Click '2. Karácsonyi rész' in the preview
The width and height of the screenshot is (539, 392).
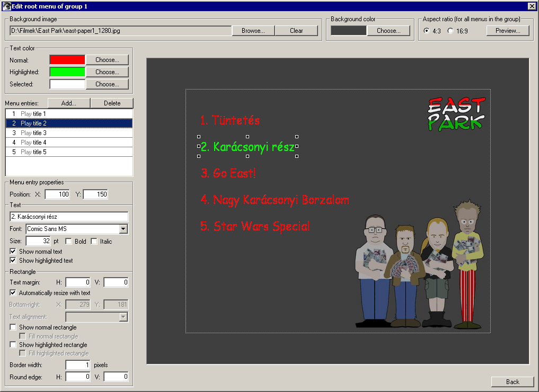[248, 147]
